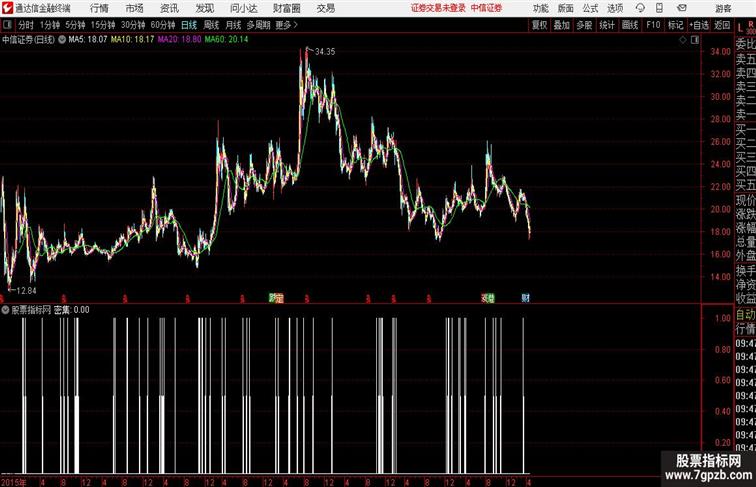Click the 自动 label in right panel

[745, 315]
